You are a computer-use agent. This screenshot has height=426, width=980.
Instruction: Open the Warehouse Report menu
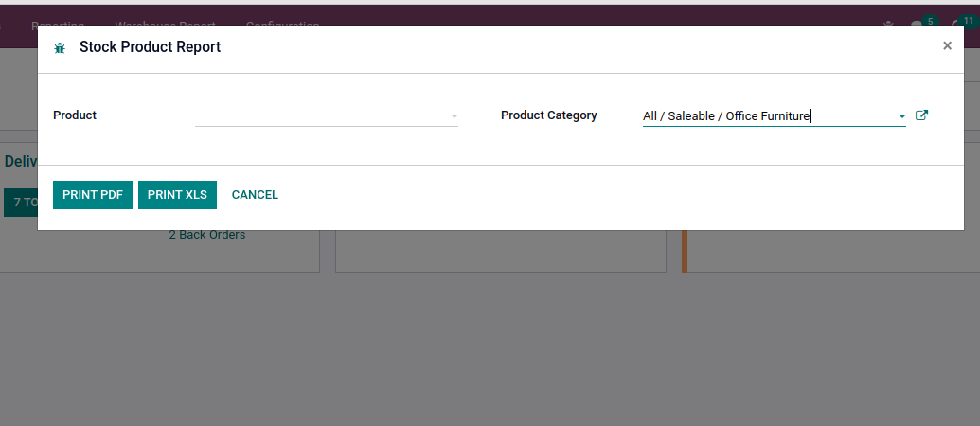tap(165, 24)
